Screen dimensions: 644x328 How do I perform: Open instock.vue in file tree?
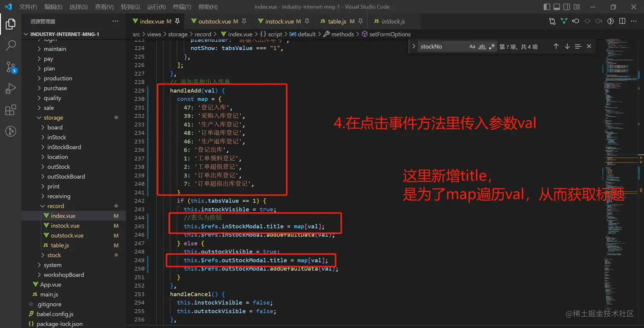point(65,225)
